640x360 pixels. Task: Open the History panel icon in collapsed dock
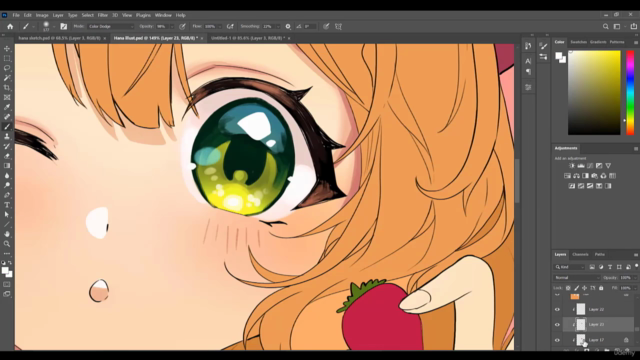pos(528,46)
